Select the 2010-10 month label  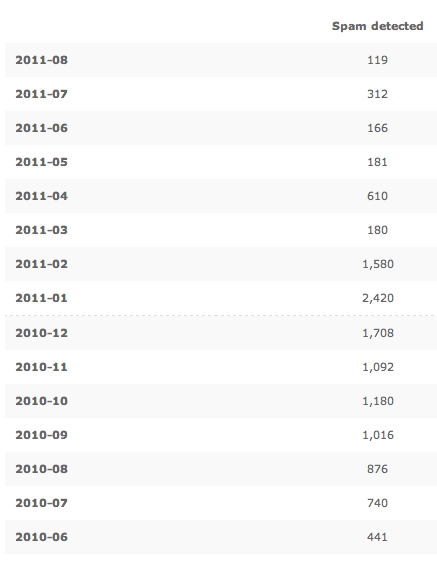[x=42, y=401]
